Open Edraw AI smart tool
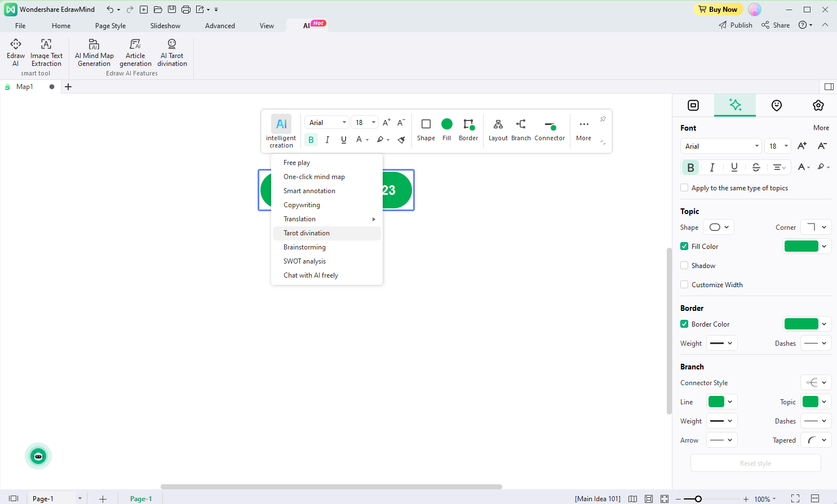This screenshot has width=837, height=504. coord(16,52)
